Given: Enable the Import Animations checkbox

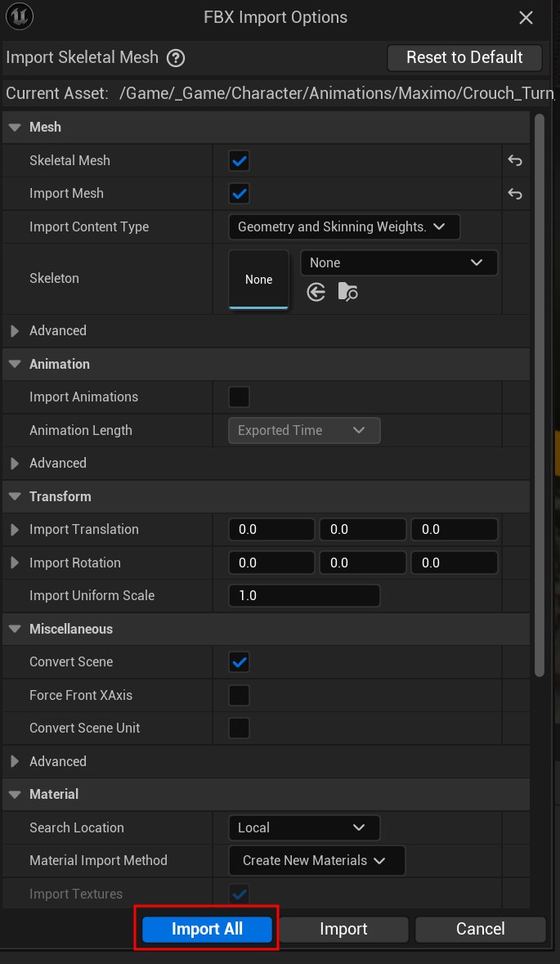Looking at the screenshot, I should coord(239,397).
